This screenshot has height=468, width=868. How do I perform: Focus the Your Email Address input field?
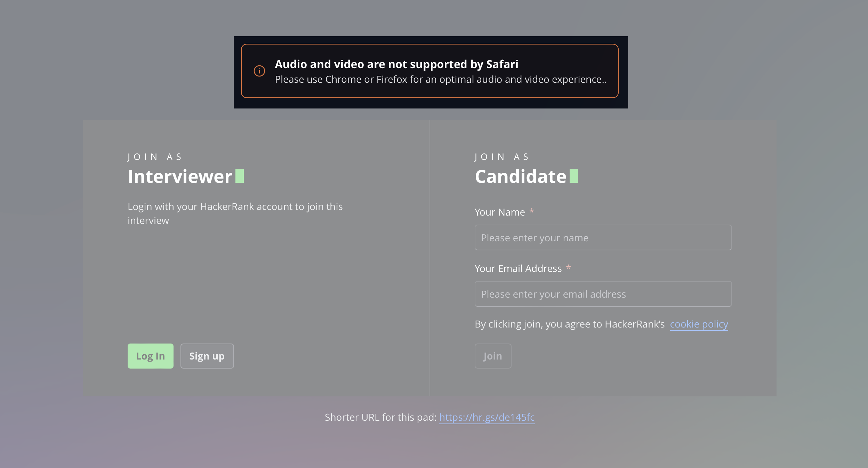point(603,294)
